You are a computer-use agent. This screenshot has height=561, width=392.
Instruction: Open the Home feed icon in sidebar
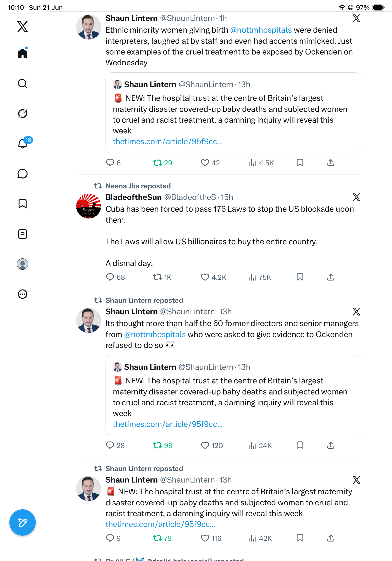[x=23, y=53]
